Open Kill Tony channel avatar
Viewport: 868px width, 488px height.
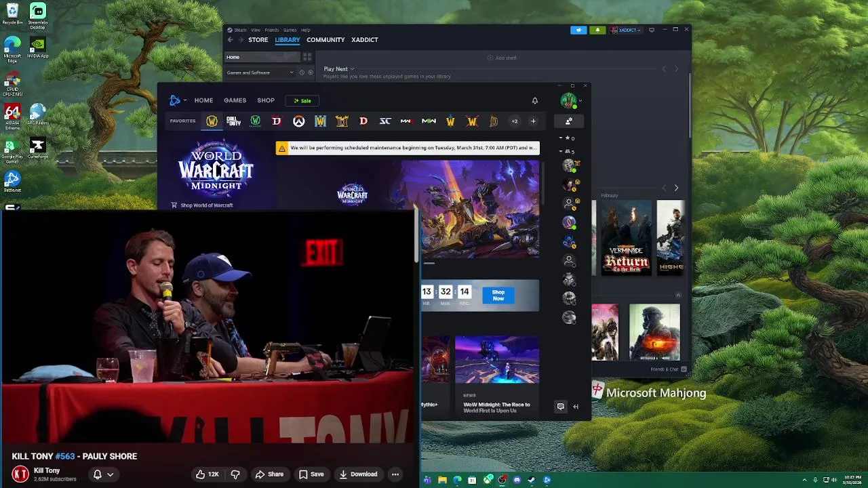tap(20, 474)
